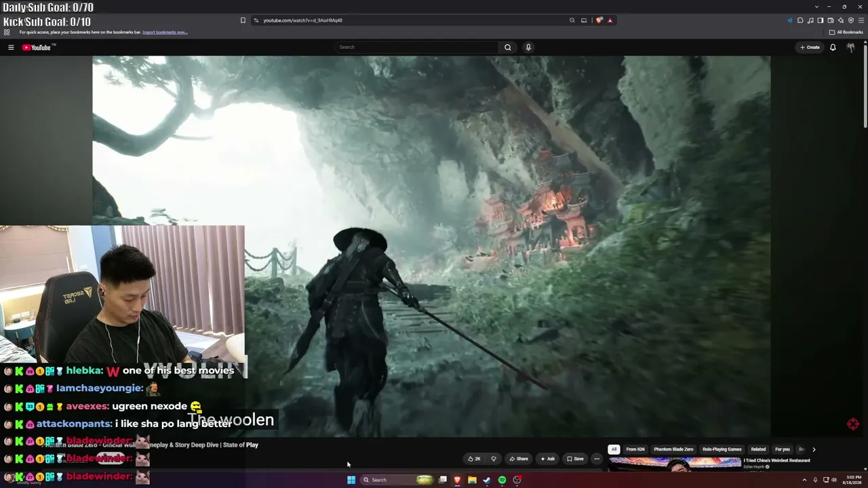The height and width of the screenshot is (488, 868).
Task: Click the YouTube search magnifier button
Action: [x=507, y=47]
